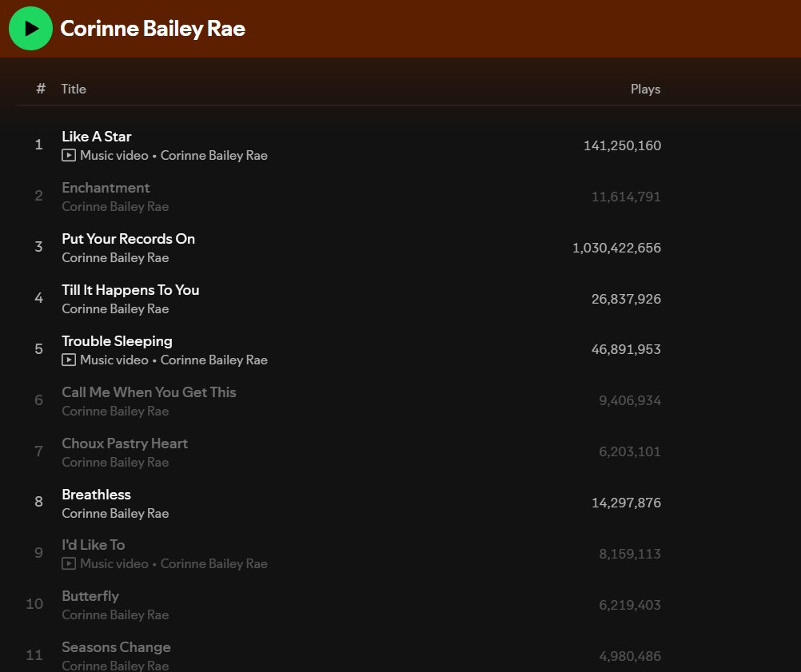The width and height of the screenshot is (801, 672).
Task: Select the track Like A Star
Action: (97, 137)
